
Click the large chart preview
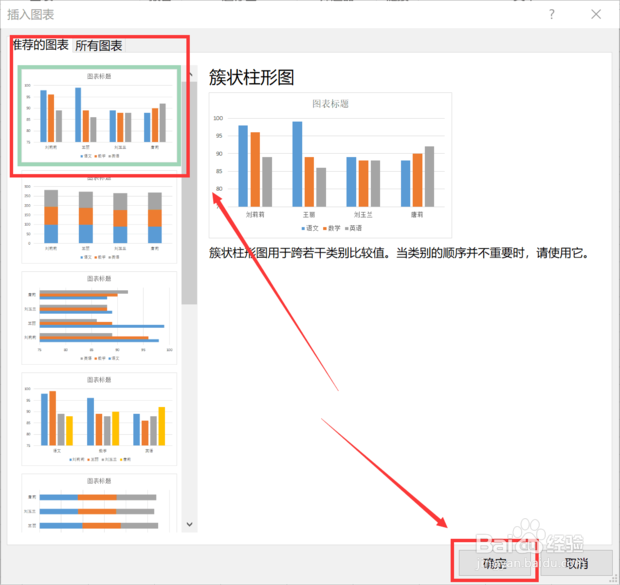pos(330,165)
